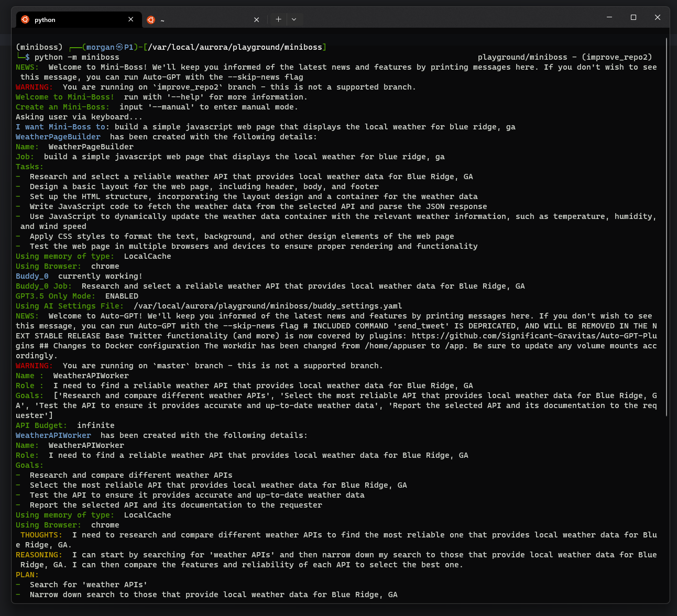This screenshot has width=677, height=616.
Task: Open the github.com Auto-GPT plugins URL
Action: (x=534, y=336)
